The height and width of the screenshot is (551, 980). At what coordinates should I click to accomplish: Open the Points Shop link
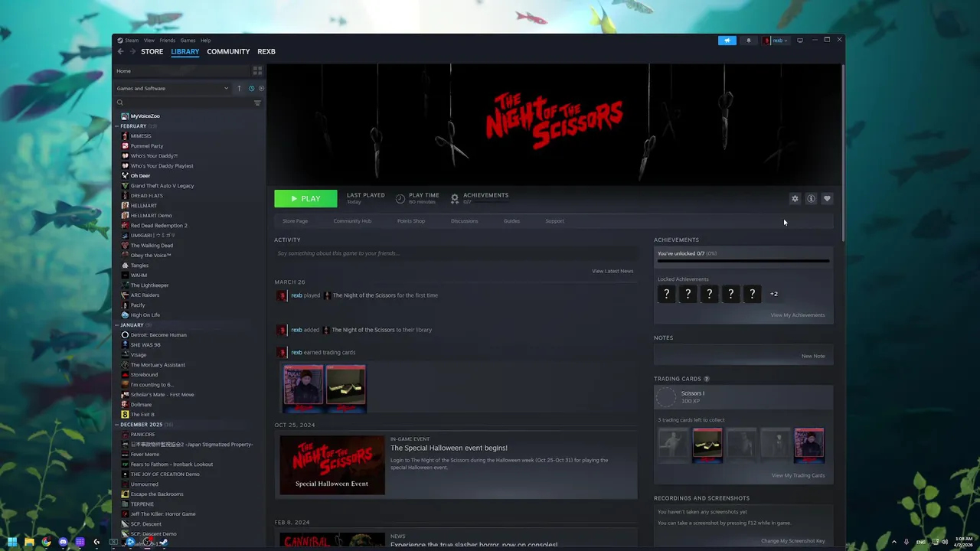(x=411, y=221)
